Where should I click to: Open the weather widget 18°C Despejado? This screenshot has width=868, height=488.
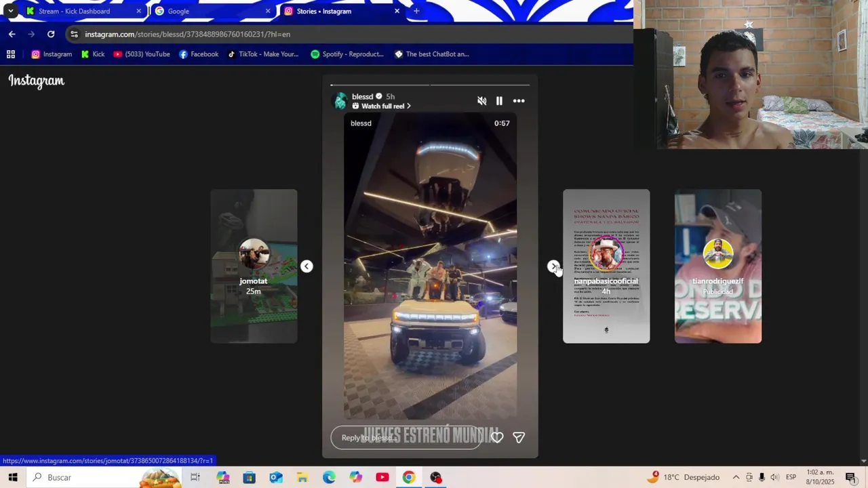683,478
